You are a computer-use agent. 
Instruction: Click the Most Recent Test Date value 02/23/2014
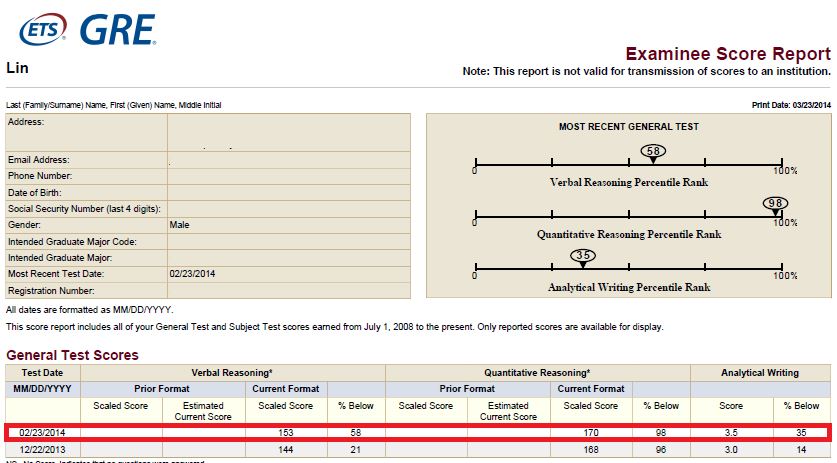(192, 274)
